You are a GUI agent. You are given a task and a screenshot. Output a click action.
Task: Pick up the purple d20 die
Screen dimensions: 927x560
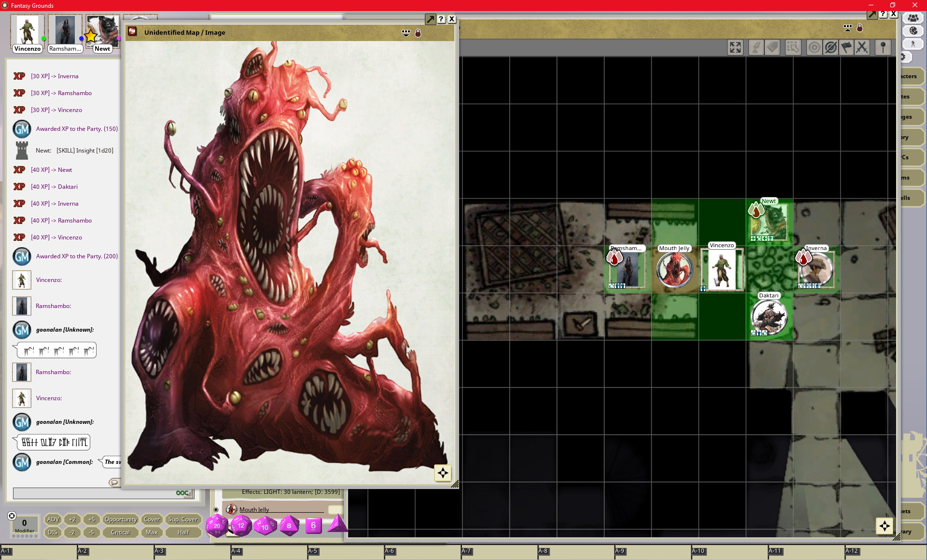click(217, 525)
